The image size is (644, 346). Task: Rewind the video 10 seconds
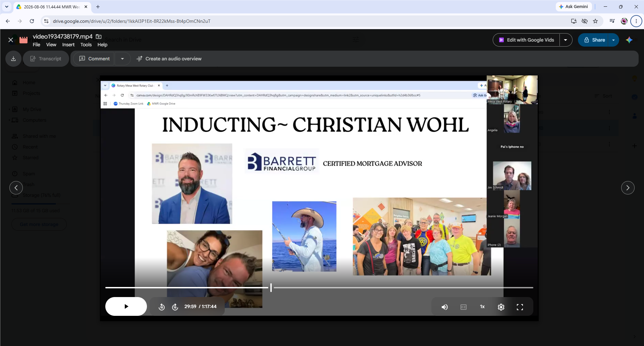(162, 307)
